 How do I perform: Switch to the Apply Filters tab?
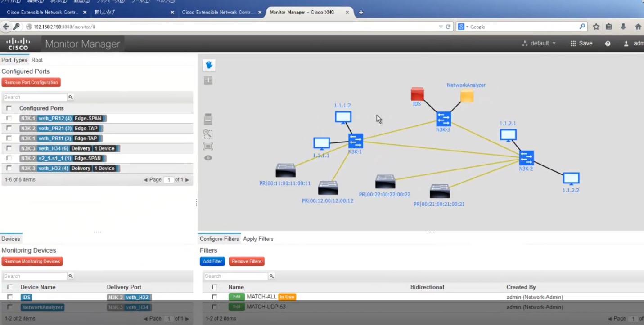pos(258,239)
